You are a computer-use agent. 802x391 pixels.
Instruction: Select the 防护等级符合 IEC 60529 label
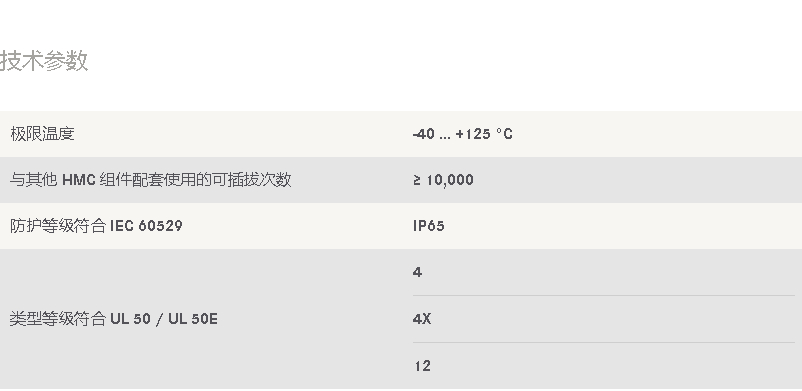(x=96, y=226)
